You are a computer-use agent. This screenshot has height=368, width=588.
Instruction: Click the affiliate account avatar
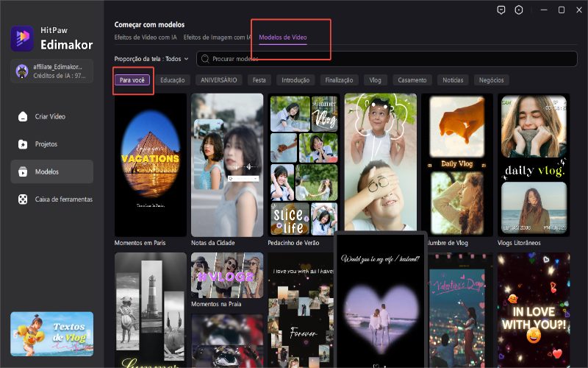23,71
